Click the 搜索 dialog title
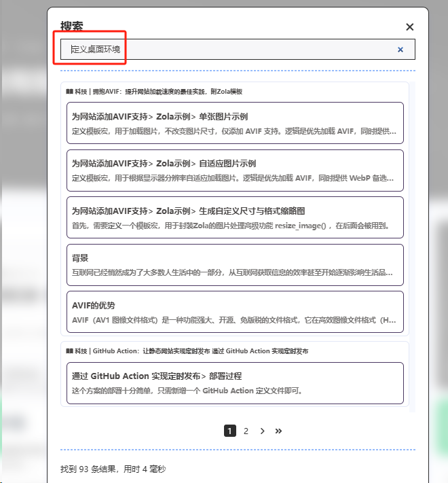 (72, 26)
